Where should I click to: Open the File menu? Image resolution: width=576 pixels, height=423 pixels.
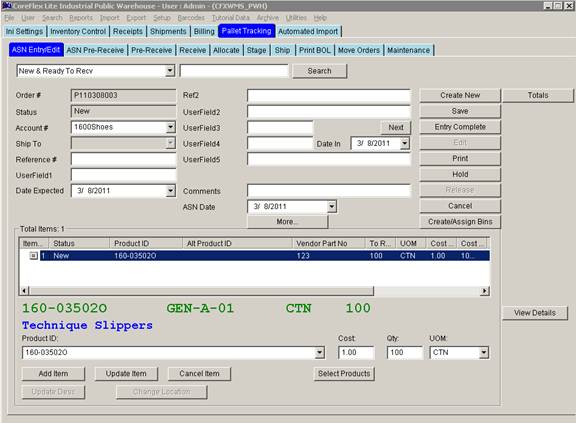(x=10, y=18)
